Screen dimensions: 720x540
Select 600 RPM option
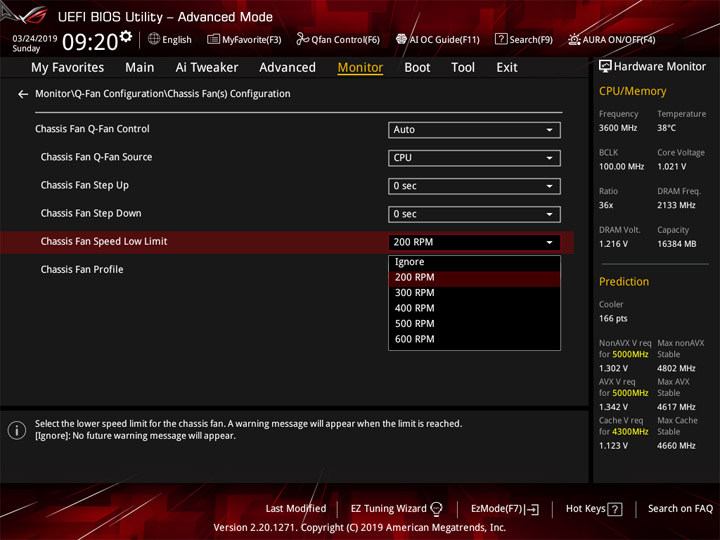tap(474, 339)
